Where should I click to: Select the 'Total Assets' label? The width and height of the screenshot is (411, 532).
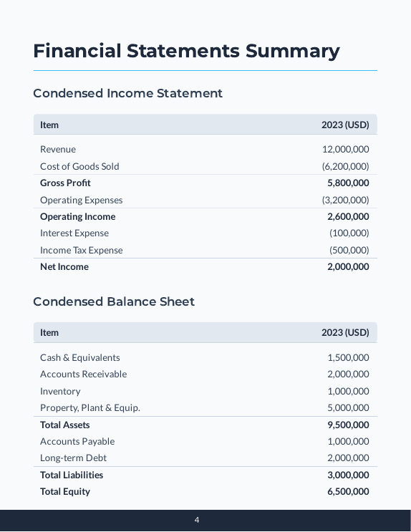tap(65, 425)
